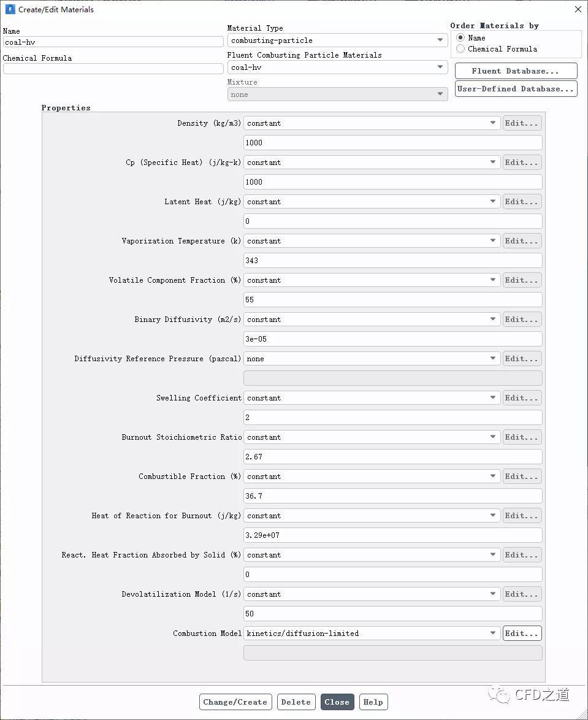Click the Chemical Formula input field

pyautogui.click(x=113, y=69)
